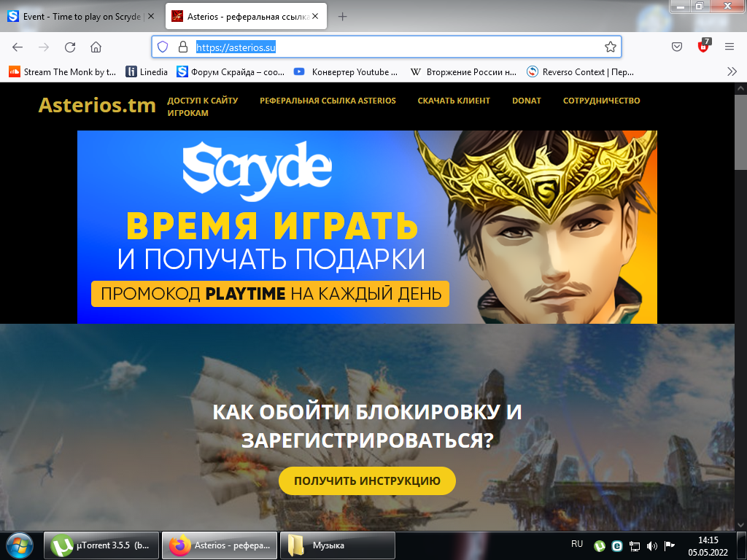747x560 pixels.
Task: Expand overflow bookmarks with the double chevron
Action: (x=732, y=72)
